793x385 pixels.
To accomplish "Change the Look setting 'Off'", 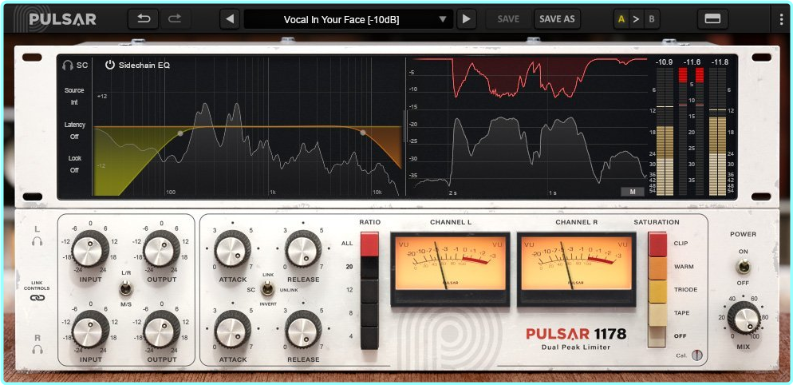I will click(74, 170).
